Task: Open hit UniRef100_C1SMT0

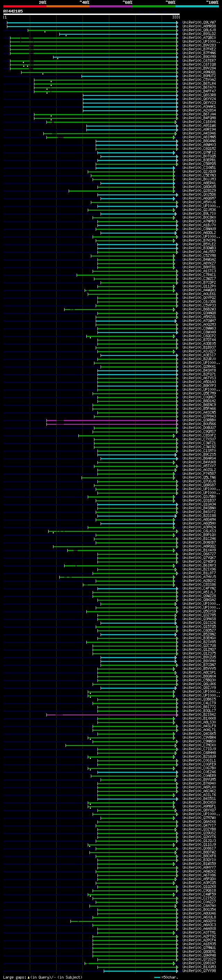Action: tap(199, 451)
